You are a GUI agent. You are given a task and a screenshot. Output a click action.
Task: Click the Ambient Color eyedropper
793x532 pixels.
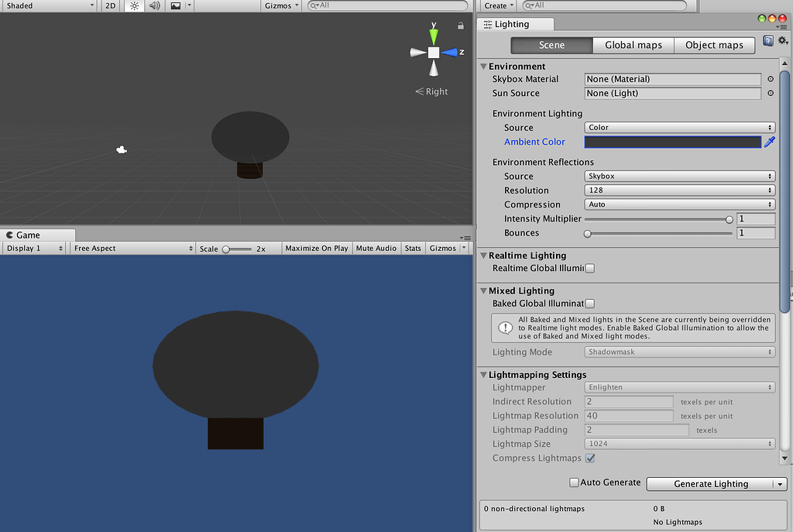(769, 142)
